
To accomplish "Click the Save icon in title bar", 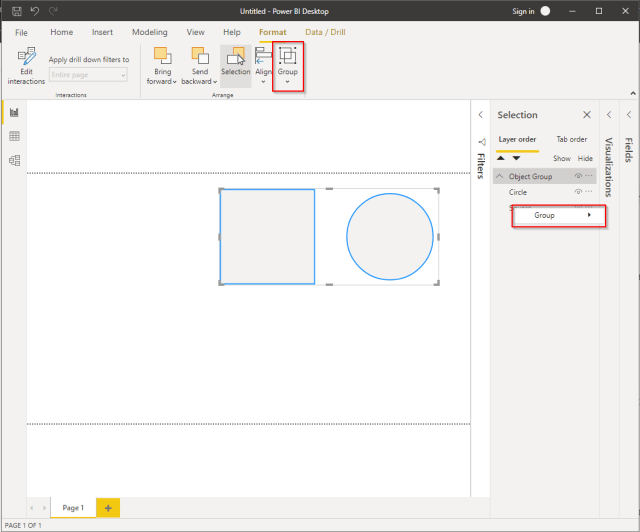I will [x=16, y=10].
